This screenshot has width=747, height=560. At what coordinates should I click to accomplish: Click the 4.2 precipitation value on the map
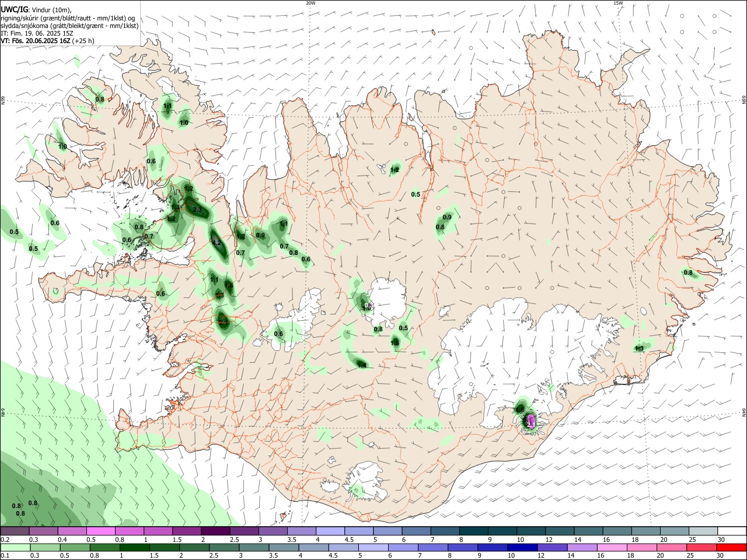pyautogui.click(x=217, y=243)
